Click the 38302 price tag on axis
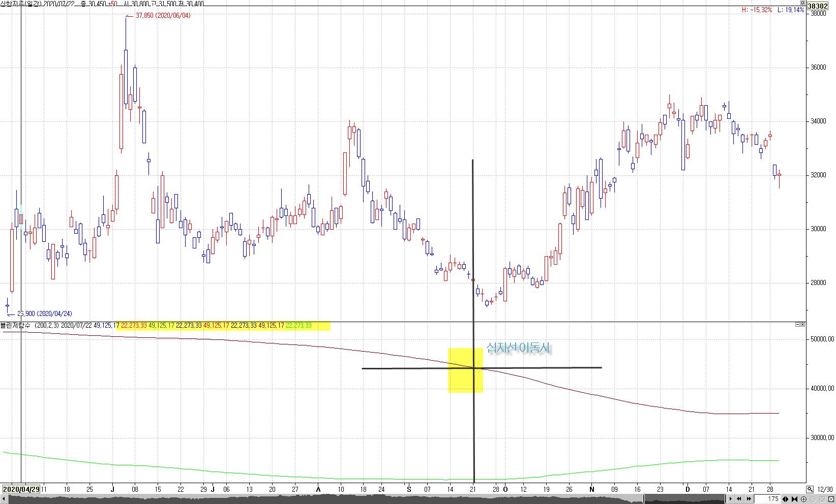This screenshot has width=836, height=504. click(x=817, y=6)
